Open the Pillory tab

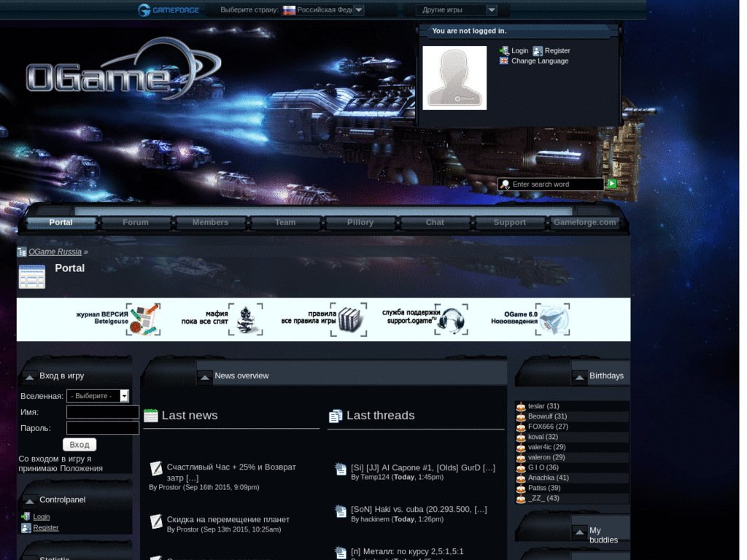360,222
